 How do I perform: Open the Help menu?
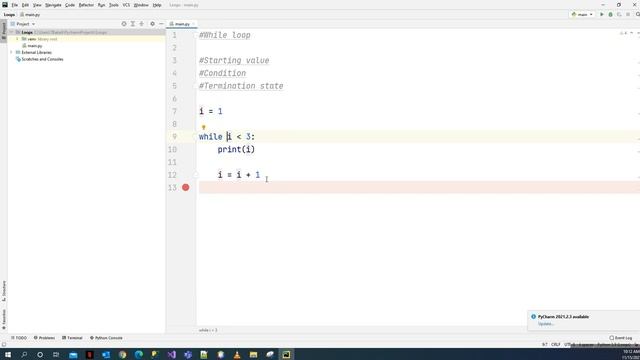[157, 5]
